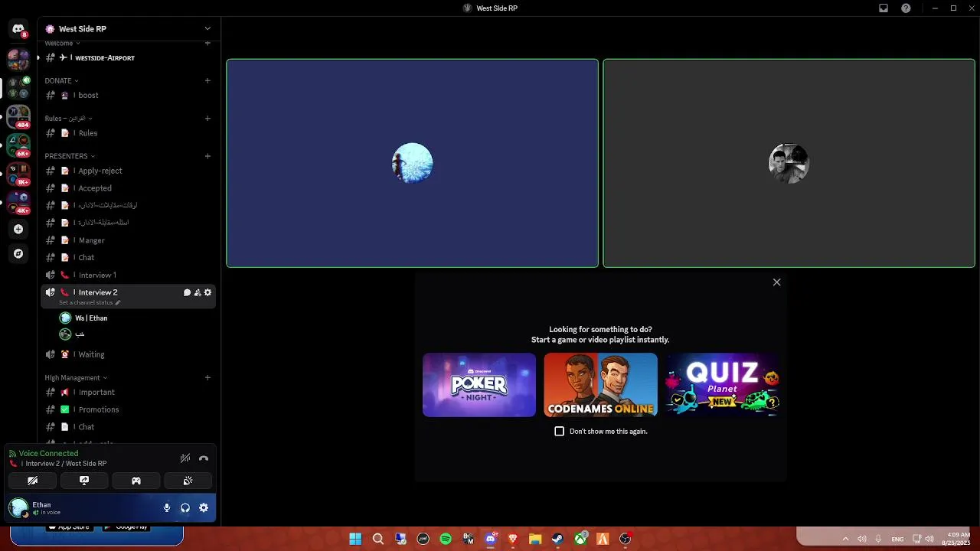Open Steam from the taskbar
The width and height of the screenshot is (980, 551).
[558, 539]
